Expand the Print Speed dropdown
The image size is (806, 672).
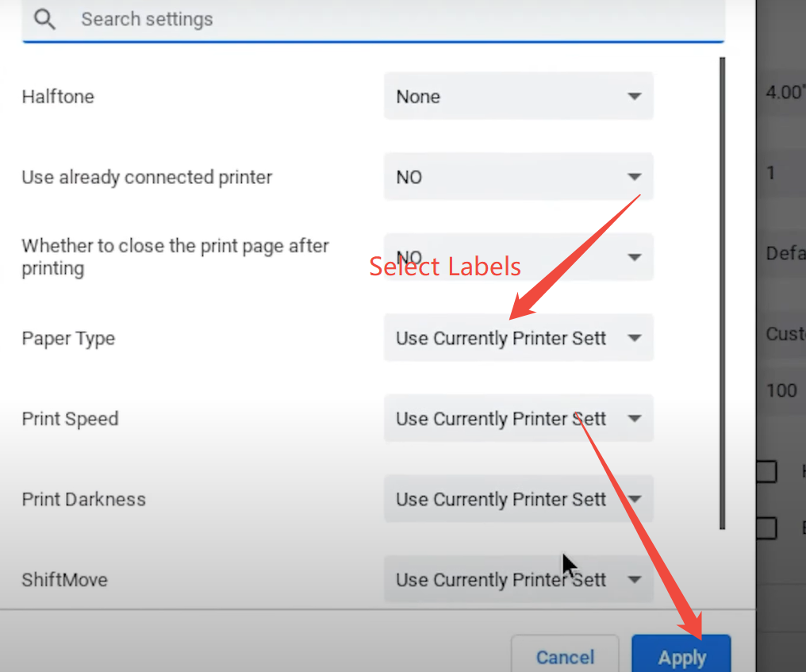point(518,419)
